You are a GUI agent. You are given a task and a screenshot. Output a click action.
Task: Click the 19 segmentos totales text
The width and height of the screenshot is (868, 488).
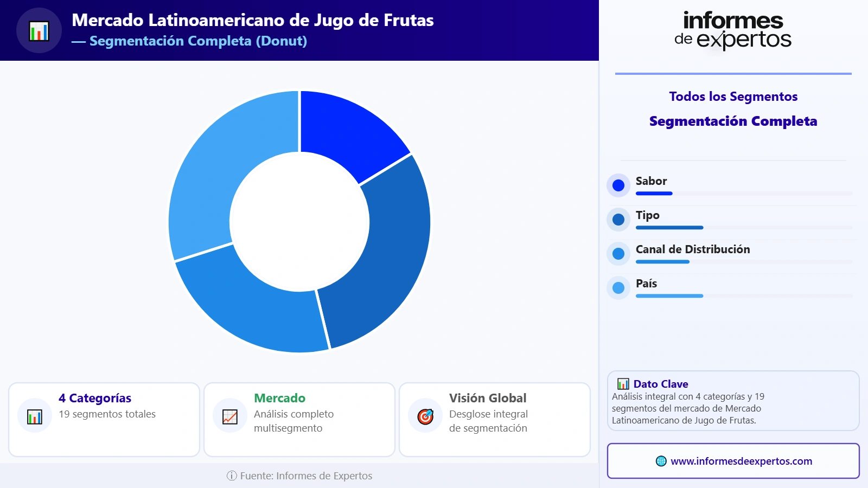[107, 414]
